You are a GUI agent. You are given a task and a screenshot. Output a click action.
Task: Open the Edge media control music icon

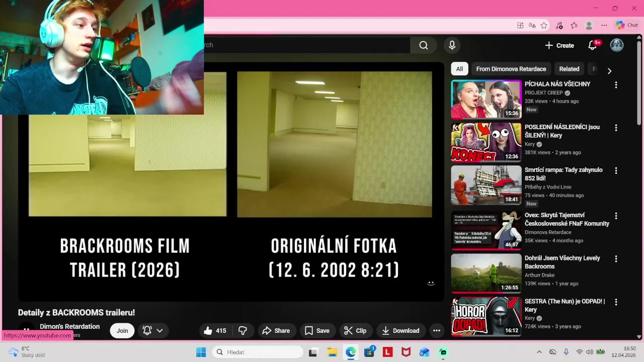point(559,25)
